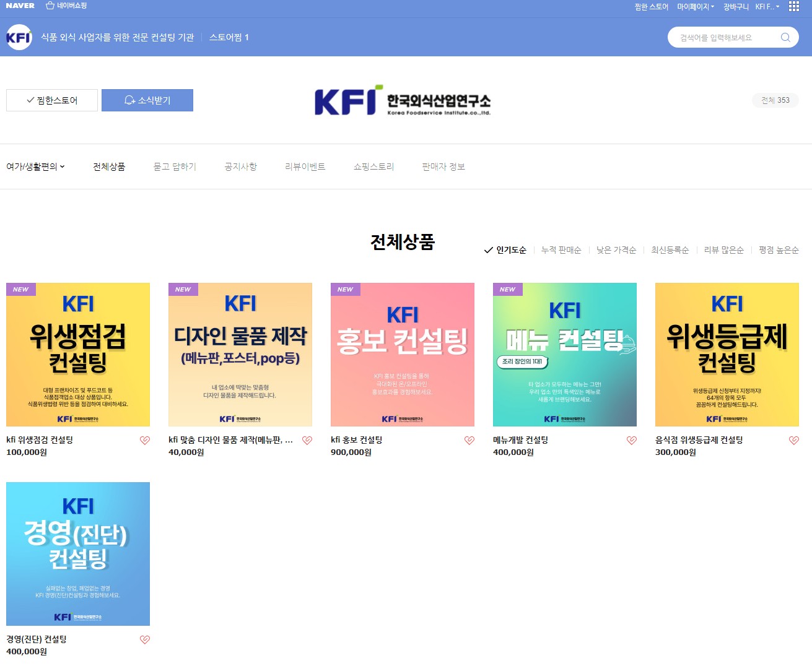The width and height of the screenshot is (812, 666).
Task: Like the kfi 맞춤 디자인 물품 제작 heart
Action: click(307, 440)
